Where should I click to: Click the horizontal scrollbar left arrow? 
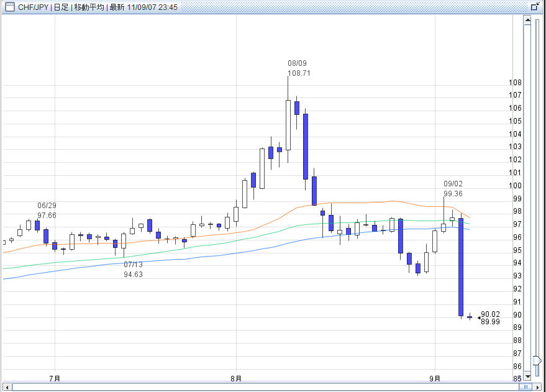(7, 387)
